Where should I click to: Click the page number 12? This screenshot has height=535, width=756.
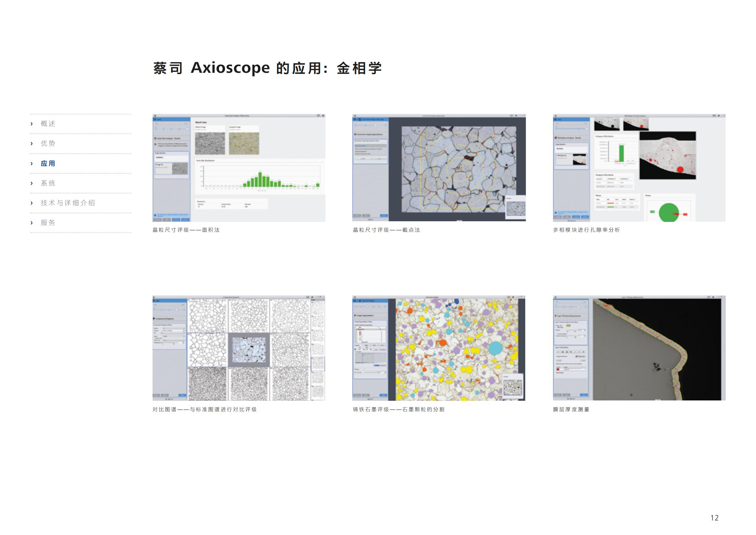(x=714, y=518)
